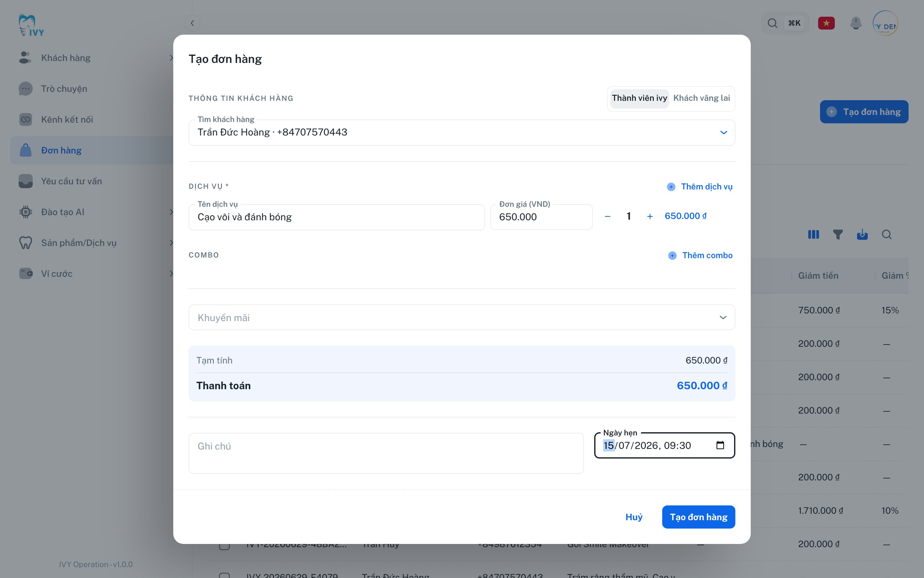Open notifications bell

click(x=856, y=23)
